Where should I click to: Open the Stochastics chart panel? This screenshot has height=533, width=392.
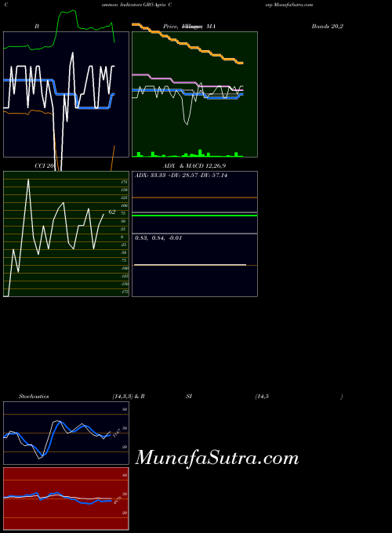pyautogui.click(x=67, y=433)
